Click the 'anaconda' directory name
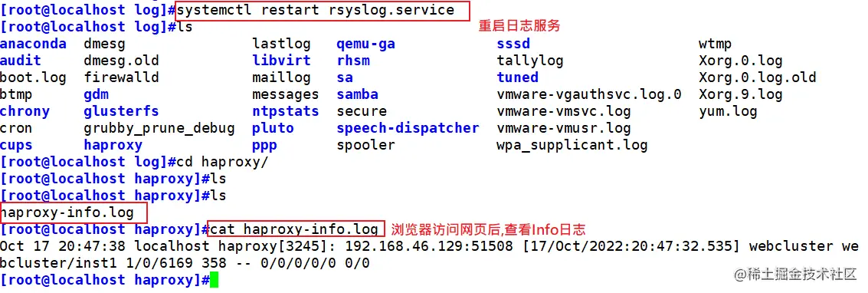868x293 pixels. [x=33, y=44]
